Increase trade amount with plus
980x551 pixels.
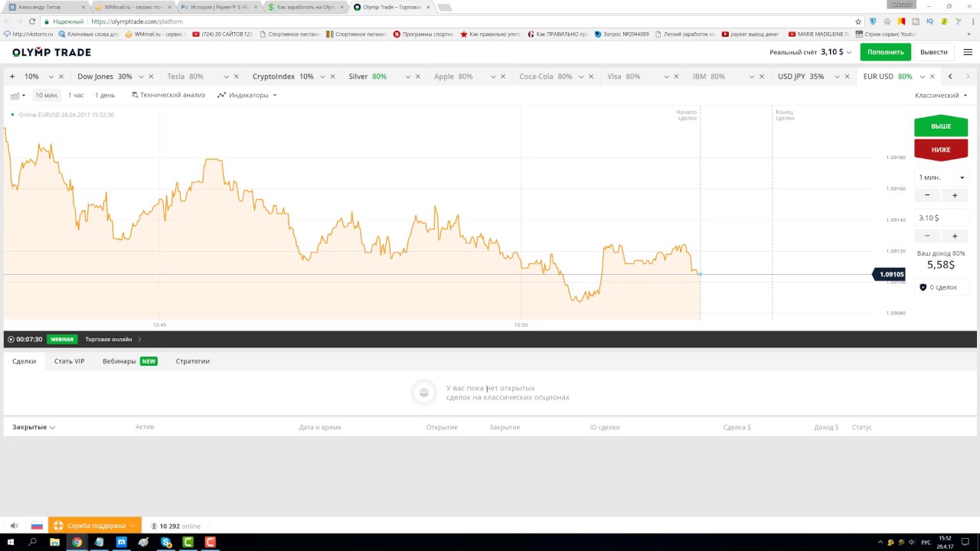tap(955, 236)
